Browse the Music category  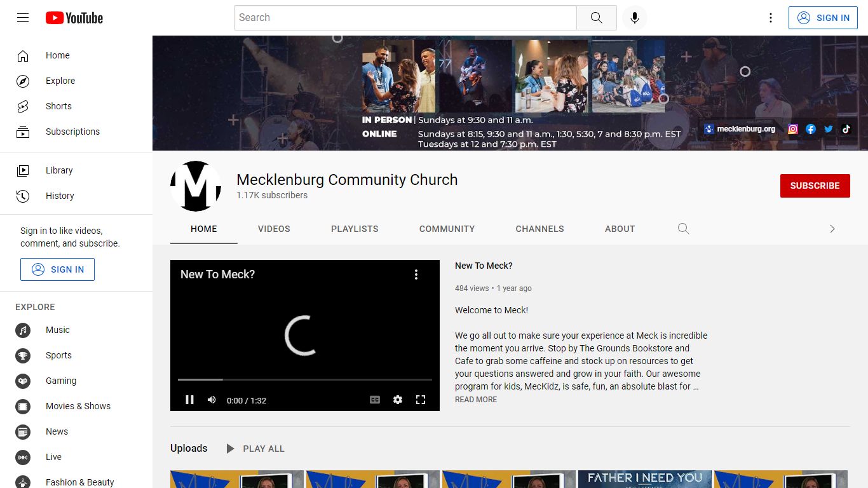[76, 330]
